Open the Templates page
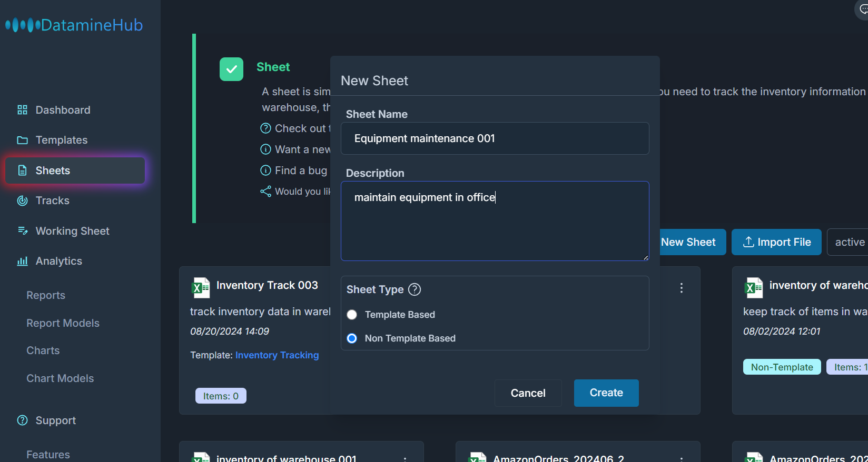Viewport: 868px width, 462px height. tap(62, 140)
